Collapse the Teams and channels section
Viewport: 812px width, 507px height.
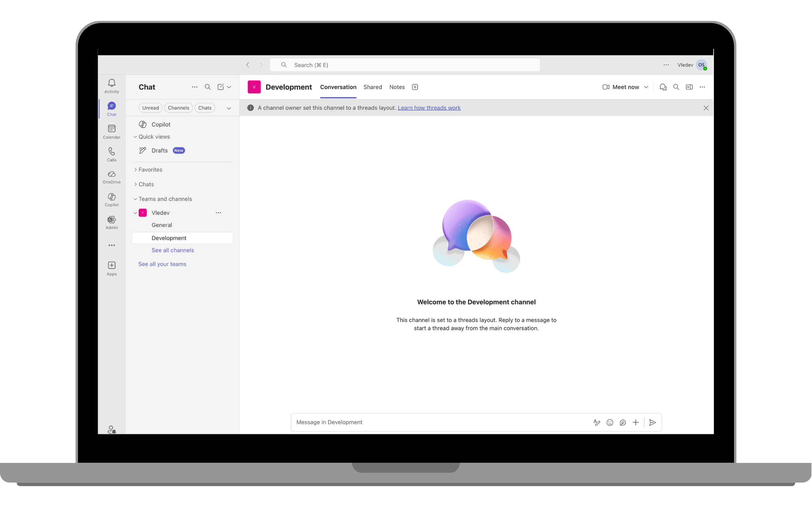click(x=135, y=199)
